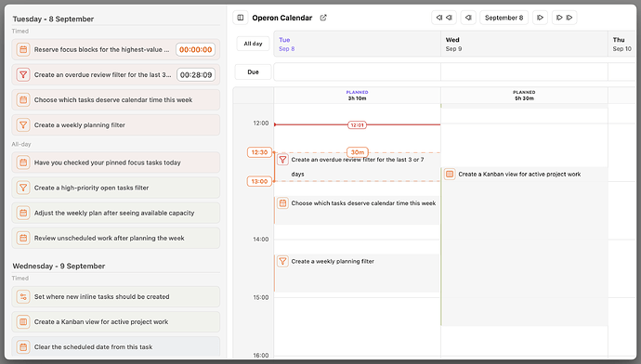Image resolution: width=641 pixels, height=364 pixels.
Task: Click filter icon on 'Create a weekly planning filter' calendar event
Action: click(282, 261)
